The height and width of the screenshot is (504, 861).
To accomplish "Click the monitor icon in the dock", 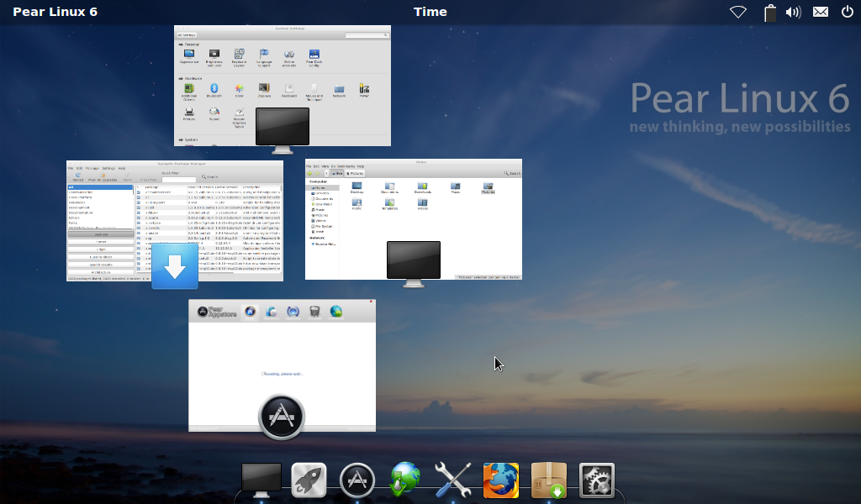I will pos(261,480).
